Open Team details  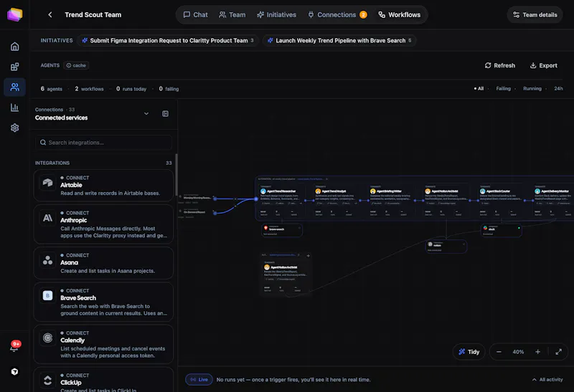pyautogui.click(x=535, y=14)
